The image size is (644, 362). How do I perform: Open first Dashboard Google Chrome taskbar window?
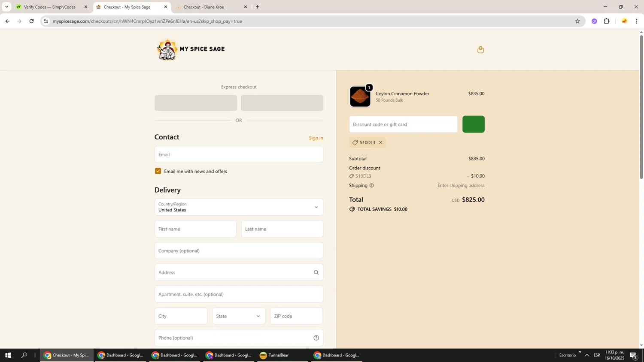(x=121, y=355)
